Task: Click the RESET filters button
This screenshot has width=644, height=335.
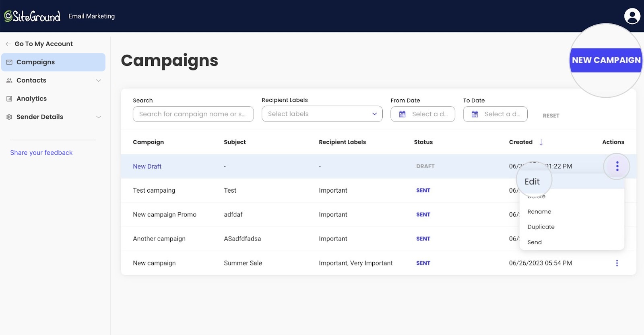Action: coord(551,116)
